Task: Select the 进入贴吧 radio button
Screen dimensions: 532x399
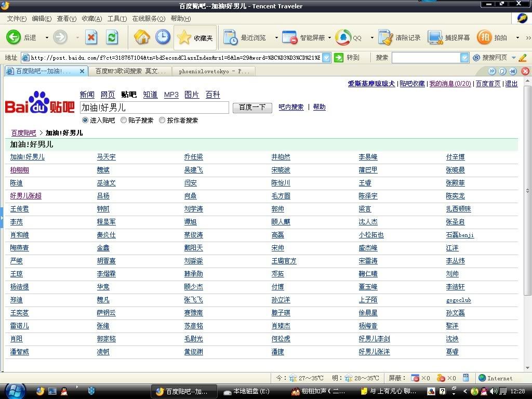Action: click(85, 120)
